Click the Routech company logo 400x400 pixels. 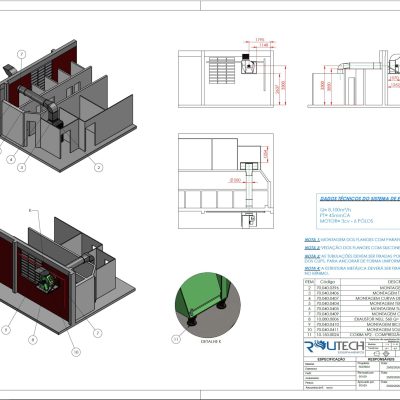click(x=335, y=347)
